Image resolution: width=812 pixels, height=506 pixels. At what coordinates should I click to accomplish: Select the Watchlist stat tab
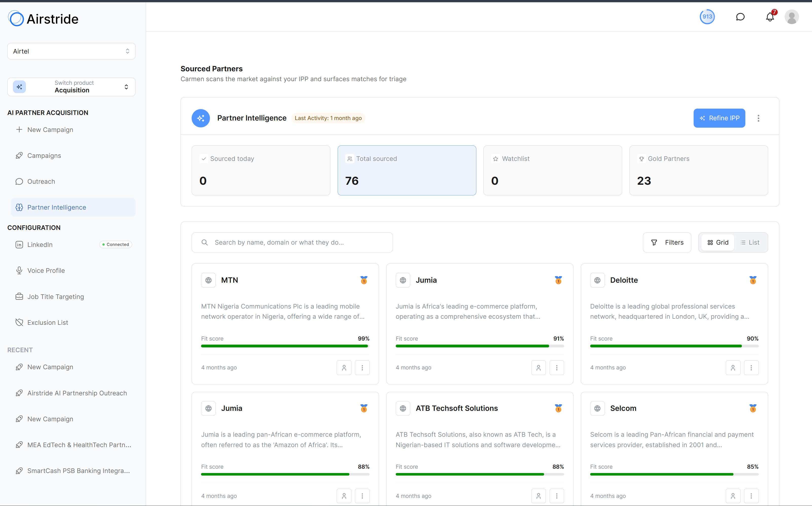coord(553,170)
